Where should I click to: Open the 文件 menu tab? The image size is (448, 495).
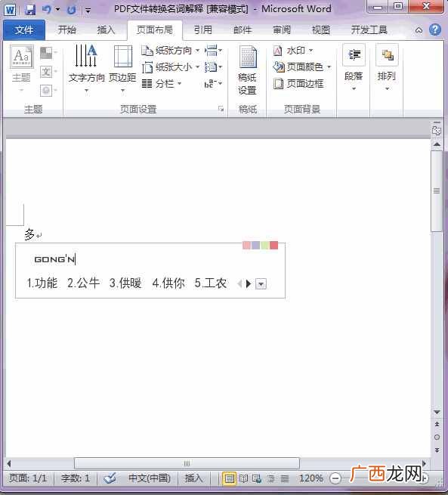tap(24, 30)
